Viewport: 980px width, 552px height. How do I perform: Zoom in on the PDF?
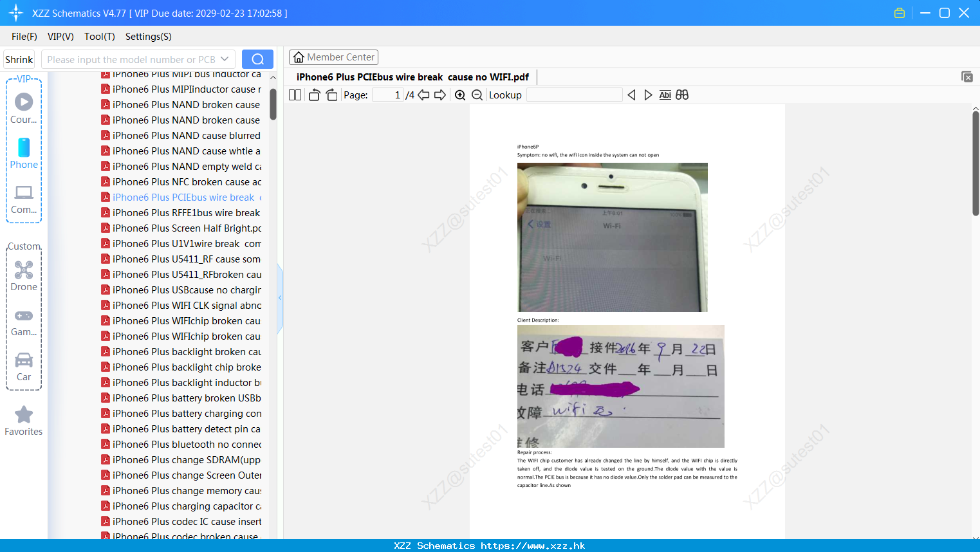(x=460, y=95)
